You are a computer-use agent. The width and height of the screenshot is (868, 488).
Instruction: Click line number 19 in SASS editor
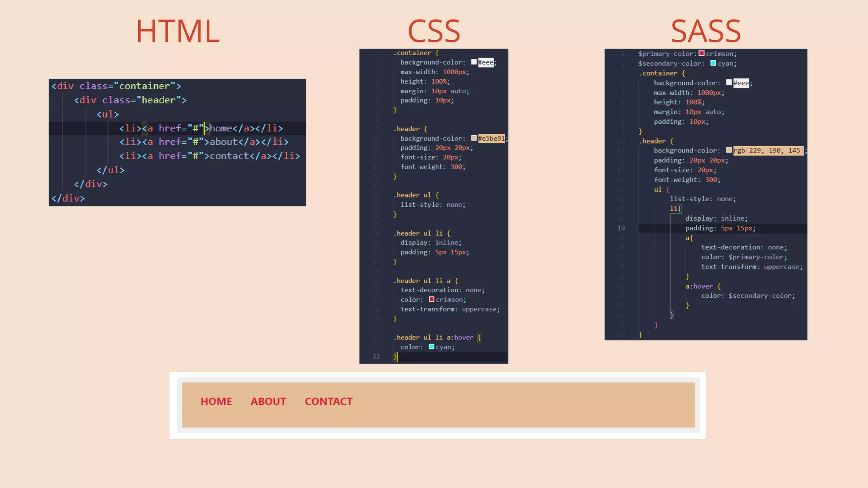pos(621,228)
